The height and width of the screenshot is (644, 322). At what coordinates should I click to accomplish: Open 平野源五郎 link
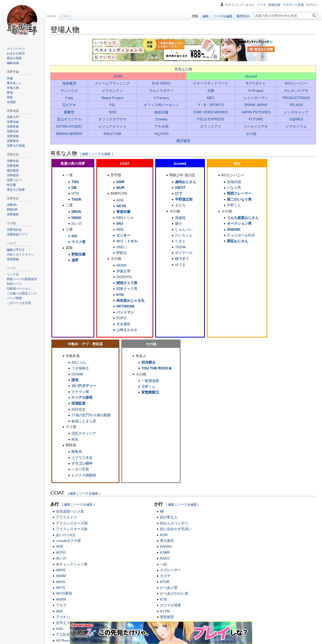[184, 199]
